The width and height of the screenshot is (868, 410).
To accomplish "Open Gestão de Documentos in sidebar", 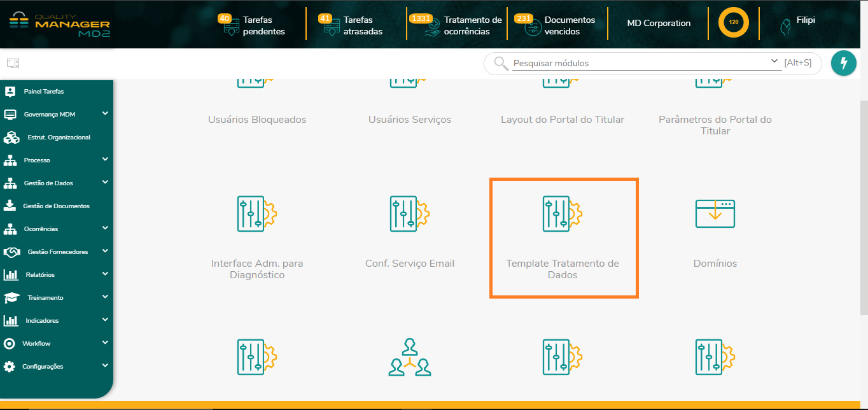I will click(x=56, y=206).
